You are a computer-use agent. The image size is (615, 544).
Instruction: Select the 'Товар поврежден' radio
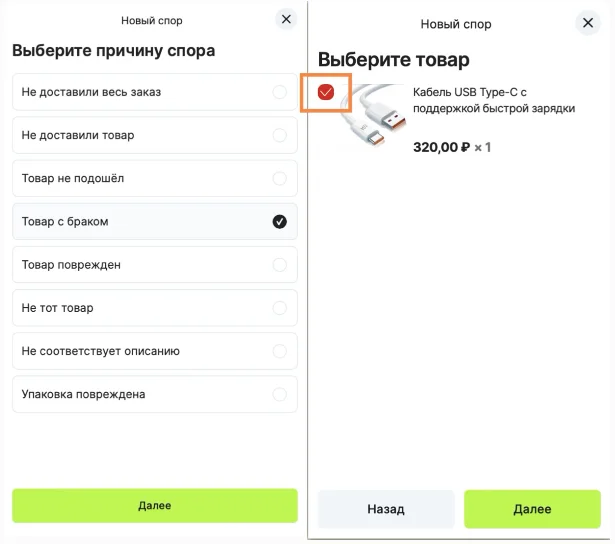pyautogui.click(x=280, y=265)
